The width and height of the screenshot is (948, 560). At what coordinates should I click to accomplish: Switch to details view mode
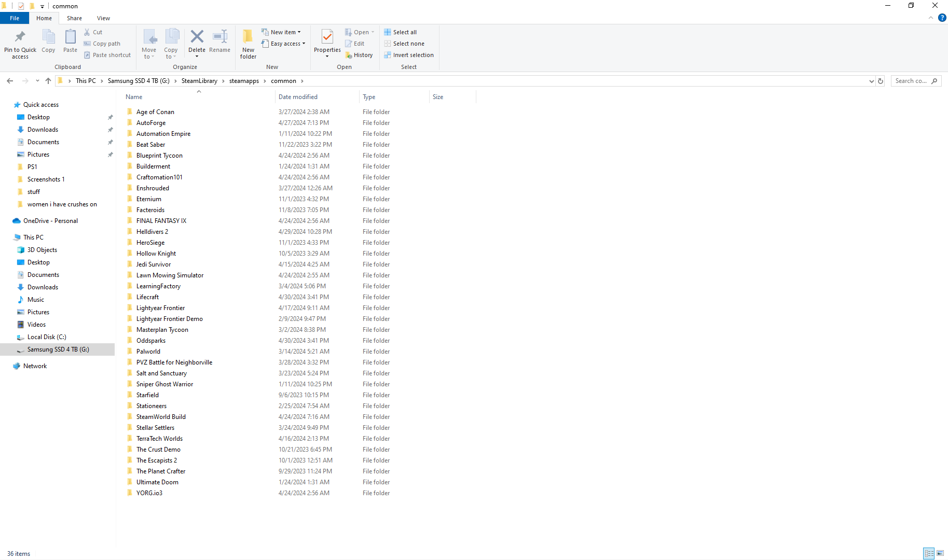[929, 553]
